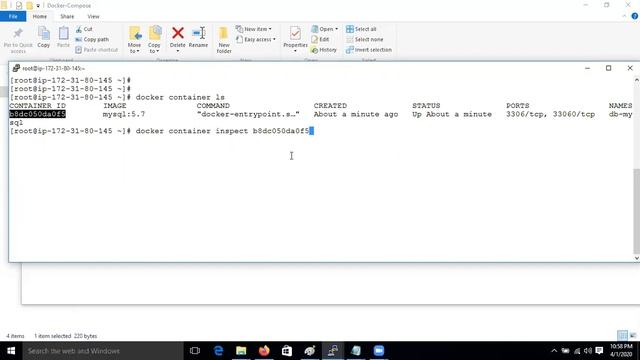Open Zoom from the taskbar
The height and width of the screenshot is (360, 640).
click(379, 351)
